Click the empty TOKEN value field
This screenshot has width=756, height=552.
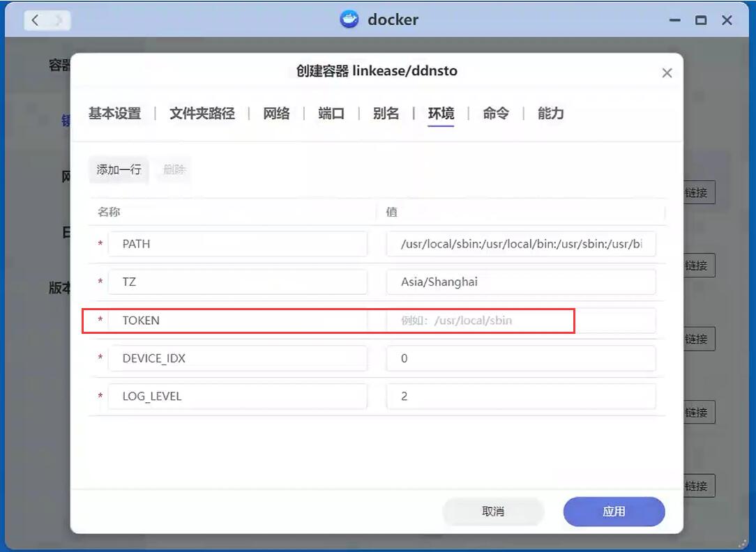click(520, 321)
